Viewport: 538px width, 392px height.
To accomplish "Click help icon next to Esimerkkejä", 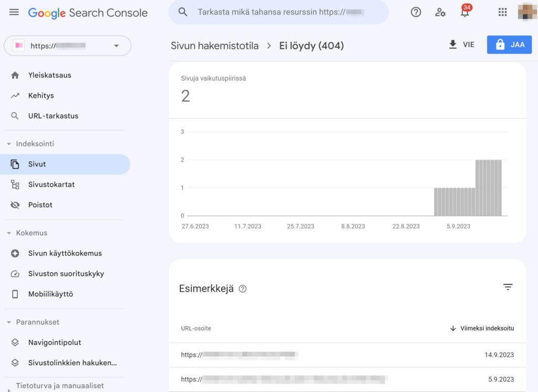I will point(242,288).
